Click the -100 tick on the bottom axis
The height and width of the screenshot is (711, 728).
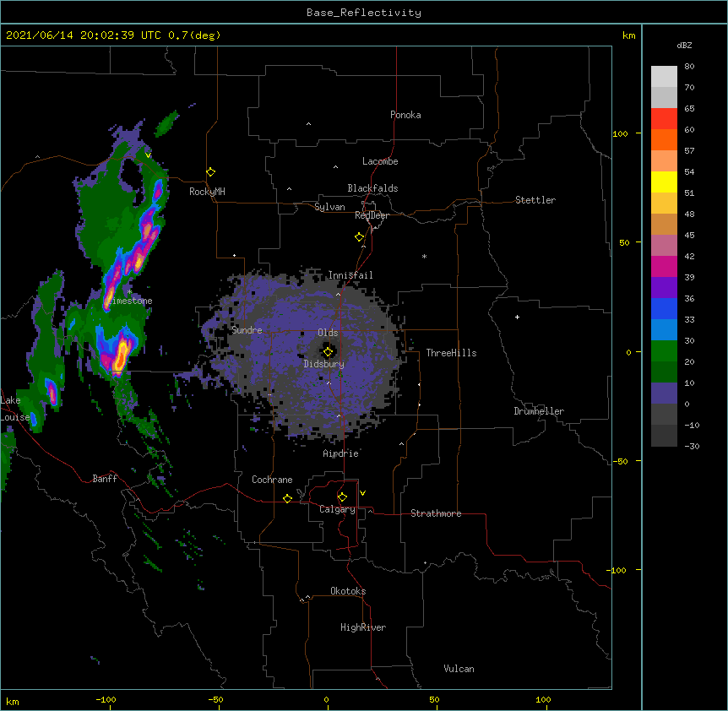[106, 699]
